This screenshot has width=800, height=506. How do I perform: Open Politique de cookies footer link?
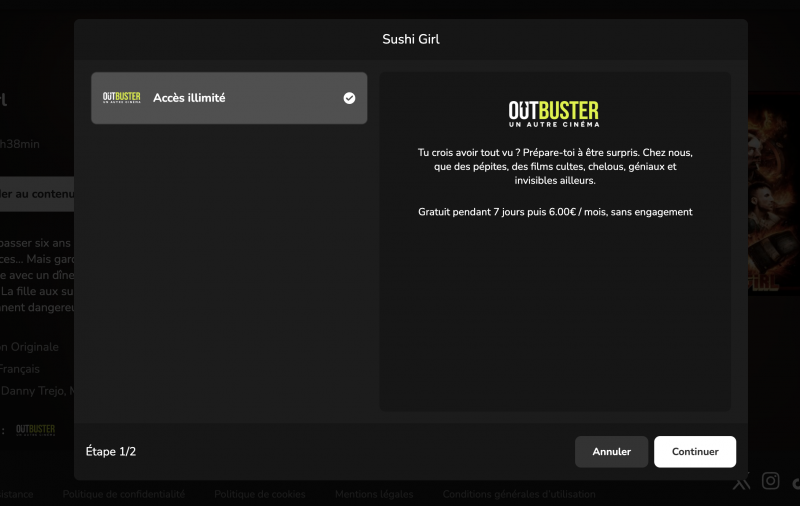click(260, 494)
